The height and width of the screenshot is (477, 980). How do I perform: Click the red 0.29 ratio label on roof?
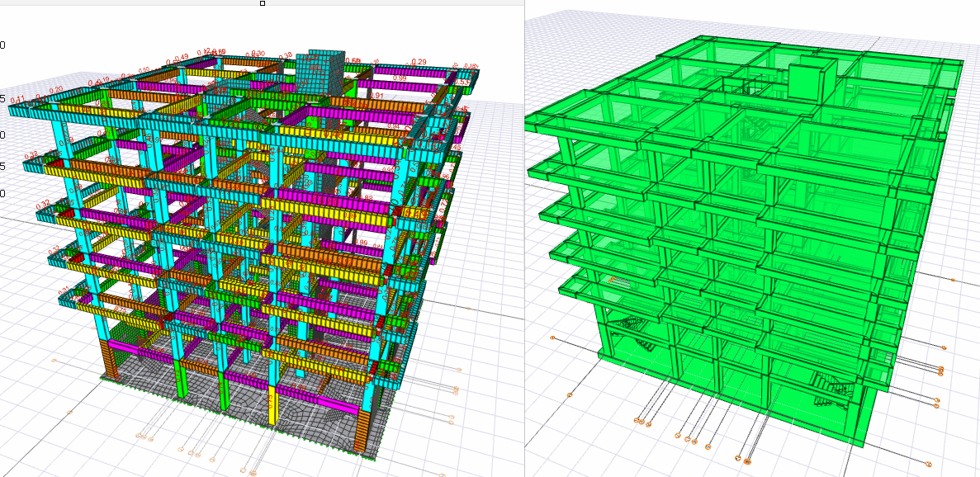pos(419,63)
